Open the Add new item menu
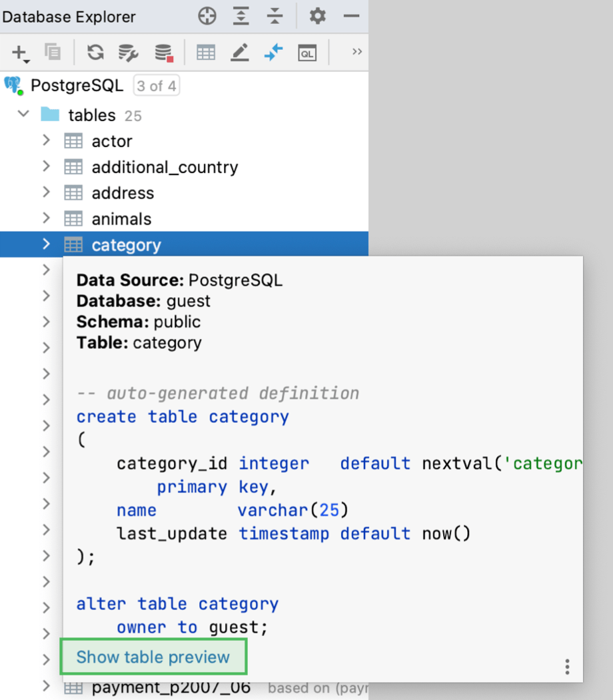The width and height of the screenshot is (613, 700). pos(19,52)
